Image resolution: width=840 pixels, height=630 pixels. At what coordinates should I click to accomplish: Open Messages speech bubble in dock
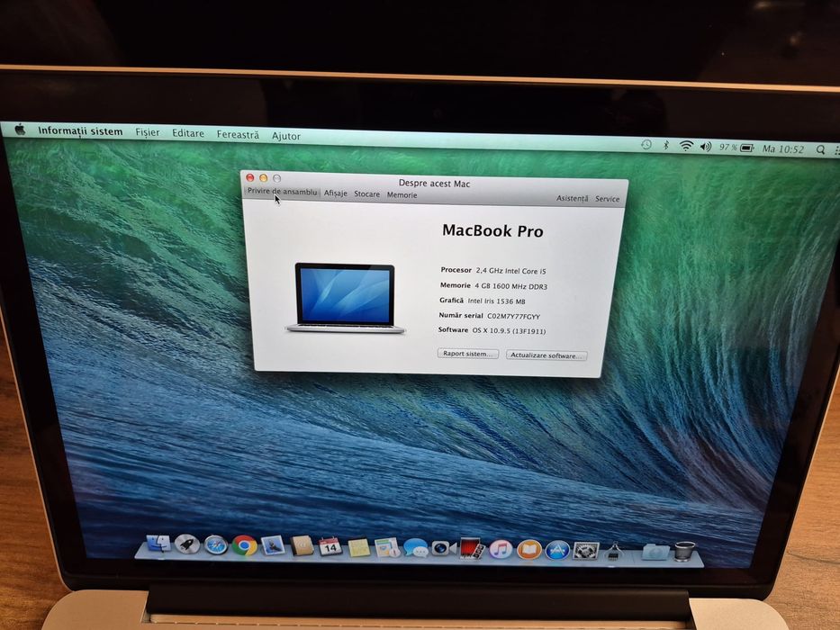click(416, 547)
